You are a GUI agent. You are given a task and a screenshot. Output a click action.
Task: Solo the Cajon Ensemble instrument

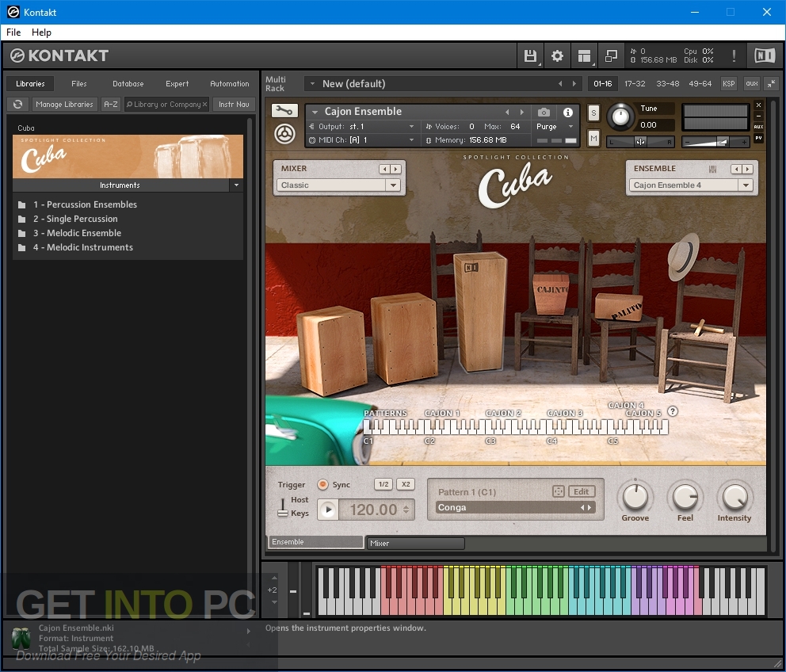coord(593,113)
